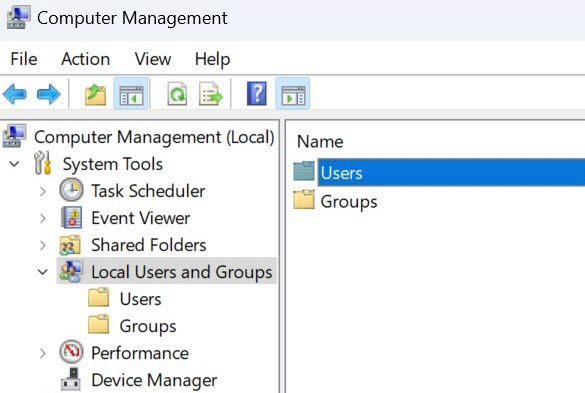
Task: Expand the Shared Folders node
Action: (x=43, y=245)
